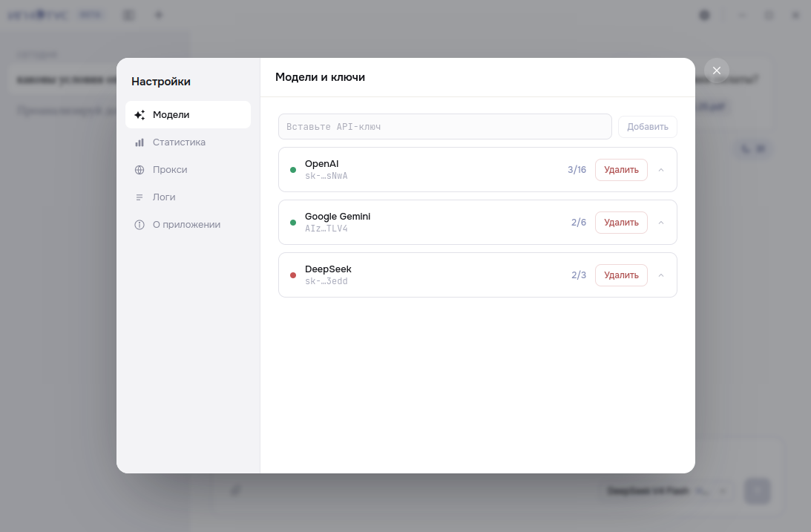Click the masked key sk-…sNwA
The image size is (811, 532).
(326, 176)
